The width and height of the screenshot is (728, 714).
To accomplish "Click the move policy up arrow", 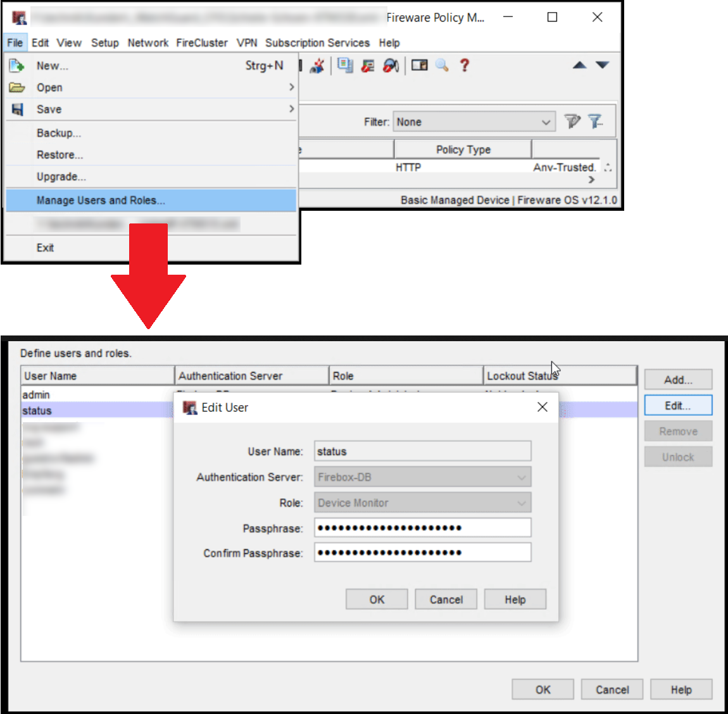I will coord(579,65).
